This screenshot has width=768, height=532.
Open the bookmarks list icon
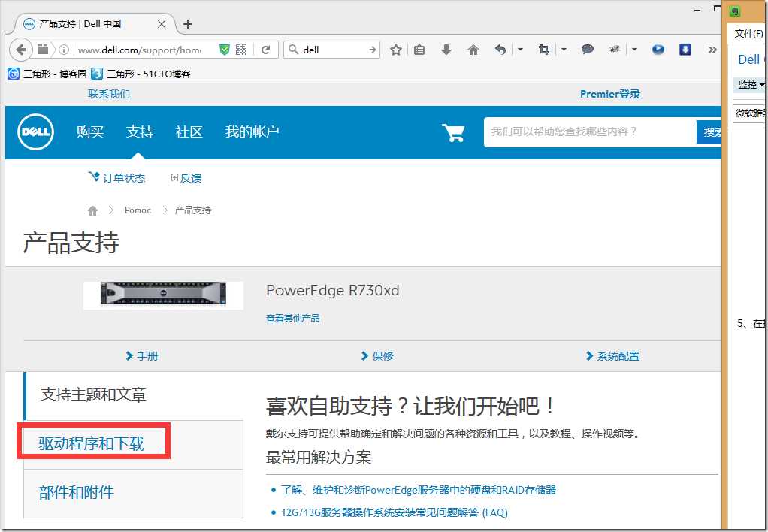(419, 50)
